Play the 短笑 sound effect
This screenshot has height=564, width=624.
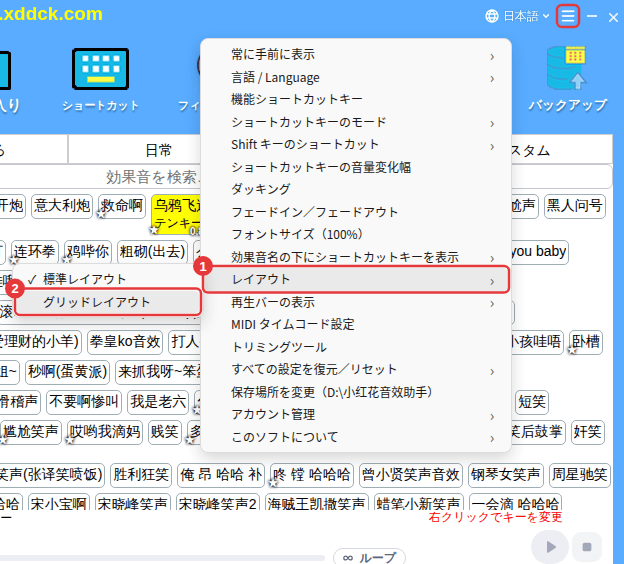(x=532, y=402)
